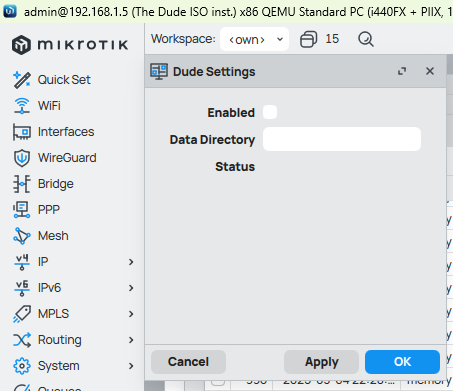Click the search magnifier icon
The width and height of the screenshot is (453, 391).
(366, 39)
